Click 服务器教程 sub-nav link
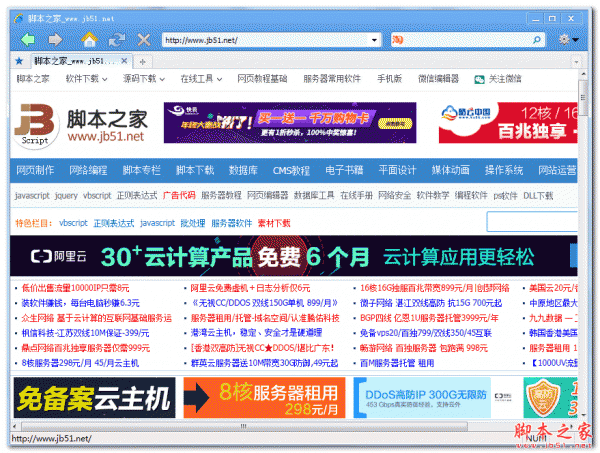600x453 pixels. point(221,196)
